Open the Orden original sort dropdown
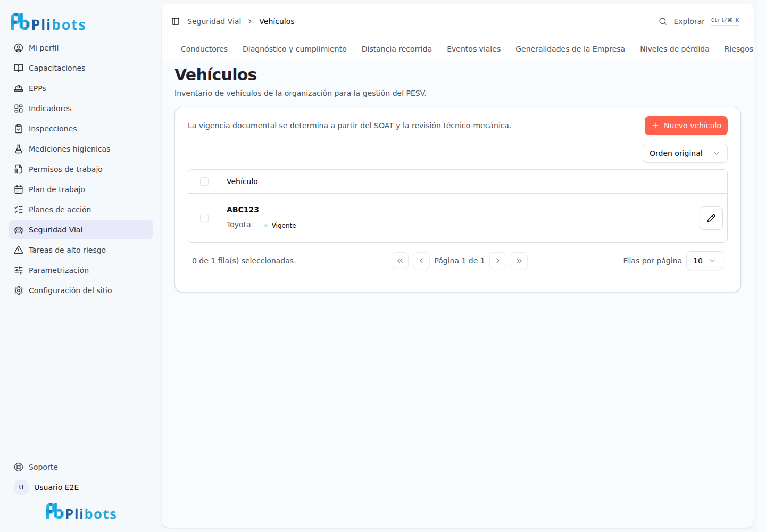The width and height of the screenshot is (766, 532). click(x=685, y=153)
